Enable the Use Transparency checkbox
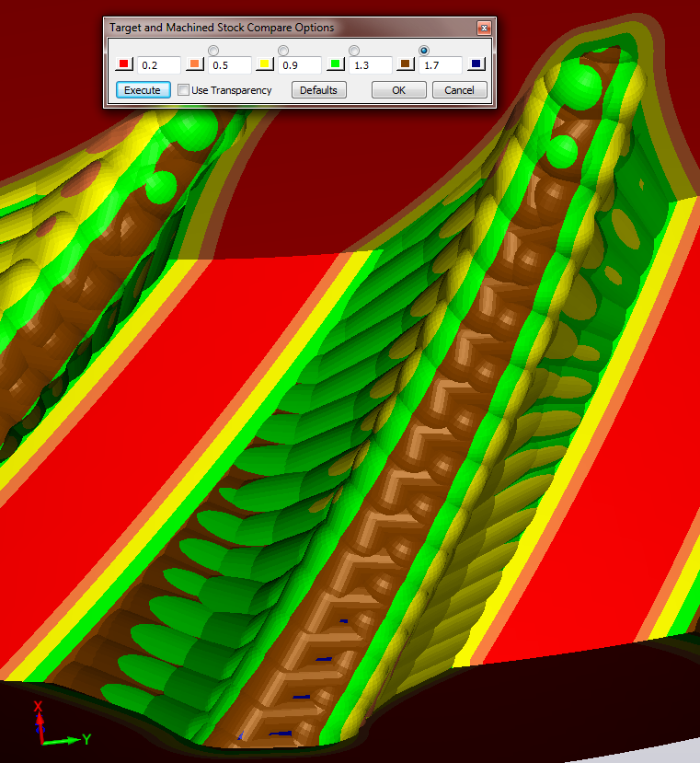This screenshot has height=763, width=700. click(x=183, y=90)
